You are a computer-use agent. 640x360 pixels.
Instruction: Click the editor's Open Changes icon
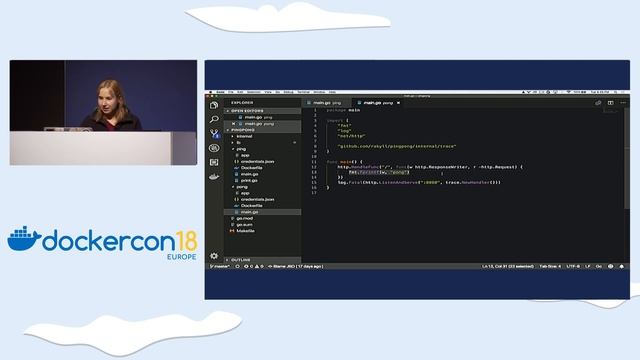click(x=598, y=103)
